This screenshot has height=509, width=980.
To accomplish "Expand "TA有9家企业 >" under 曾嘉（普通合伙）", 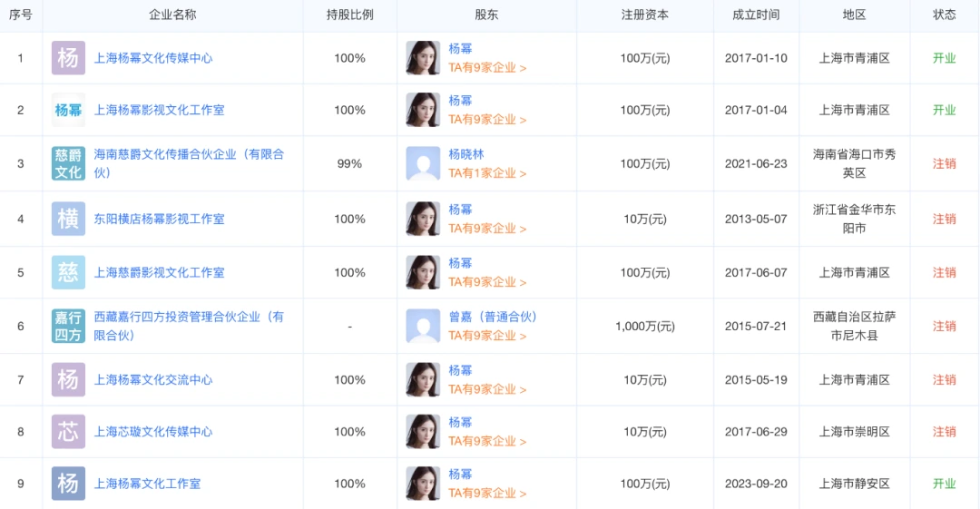I will pos(487,335).
